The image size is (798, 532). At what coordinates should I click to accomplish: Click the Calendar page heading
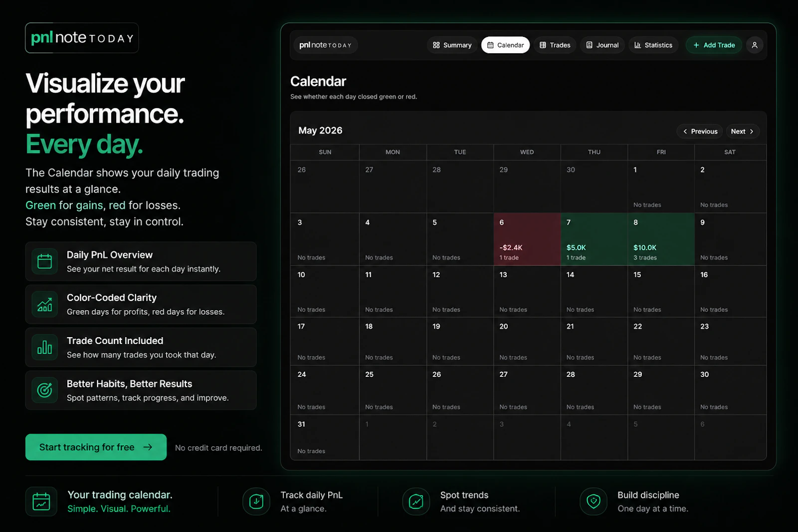click(318, 81)
